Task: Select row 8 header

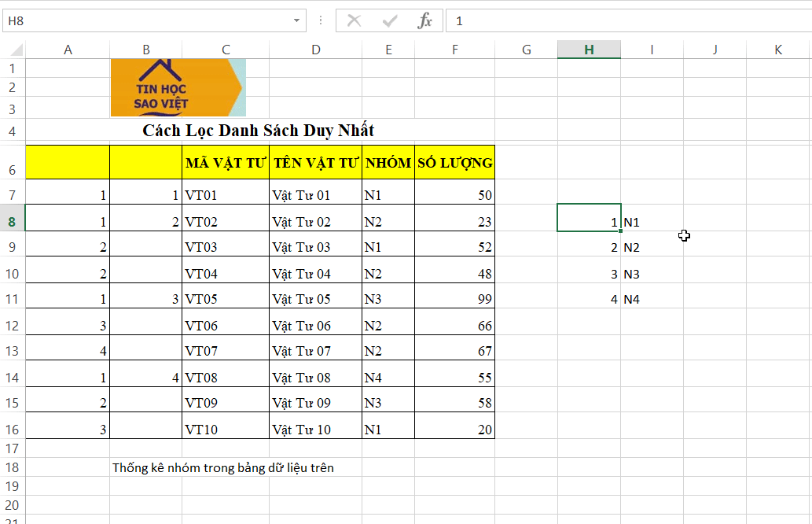Action: pyautogui.click(x=12, y=221)
